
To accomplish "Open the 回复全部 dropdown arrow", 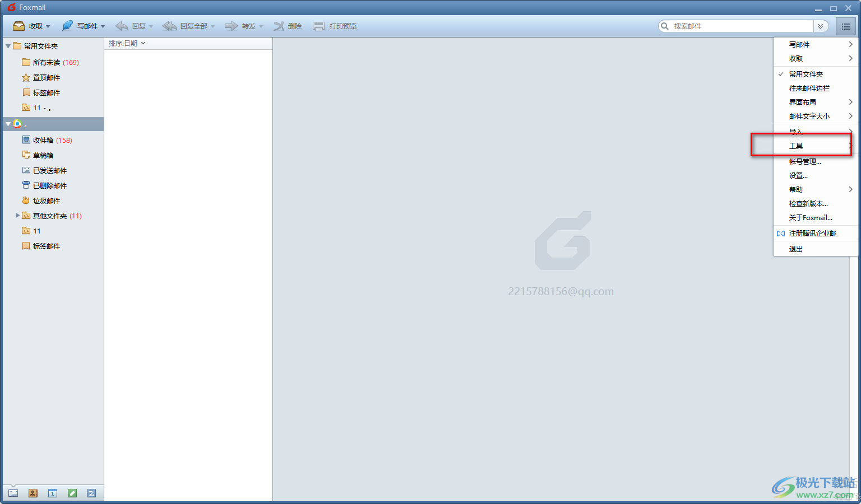I will coord(213,26).
